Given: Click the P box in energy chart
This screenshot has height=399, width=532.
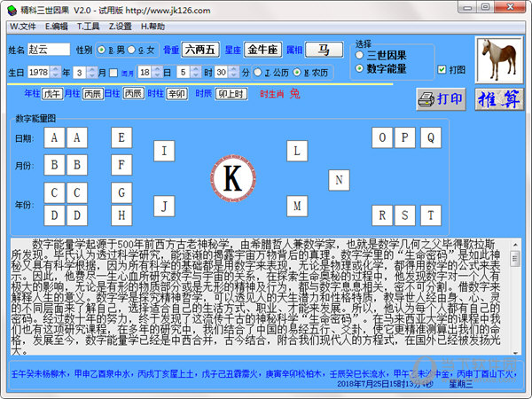Looking at the screenshot, I should tap(405, 137).
